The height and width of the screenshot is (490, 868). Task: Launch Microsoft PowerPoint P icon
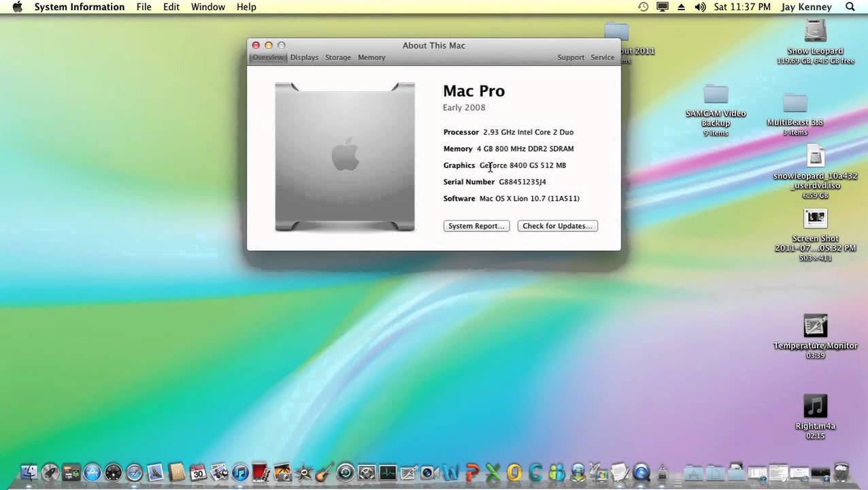click(472, 472)
